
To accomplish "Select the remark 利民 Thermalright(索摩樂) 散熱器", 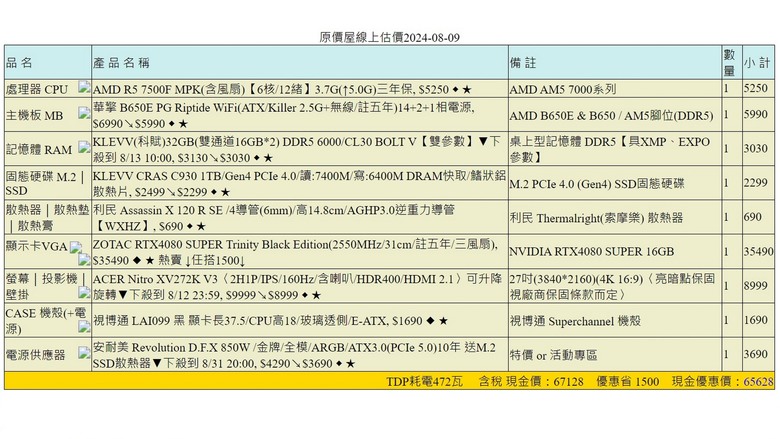I will [x=596, y=218].
